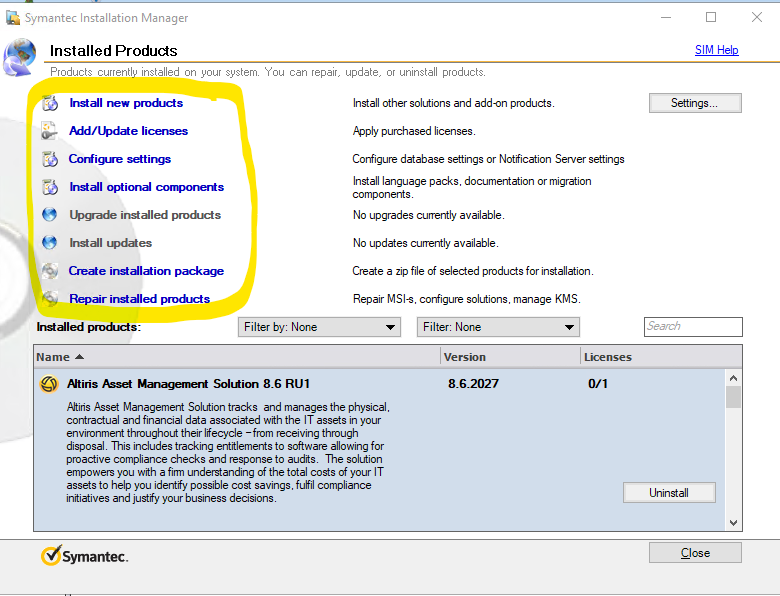Click the Create installation package disc icon
Screen dimensions: 780x596
pyautogui.click(x=50, y=271)
